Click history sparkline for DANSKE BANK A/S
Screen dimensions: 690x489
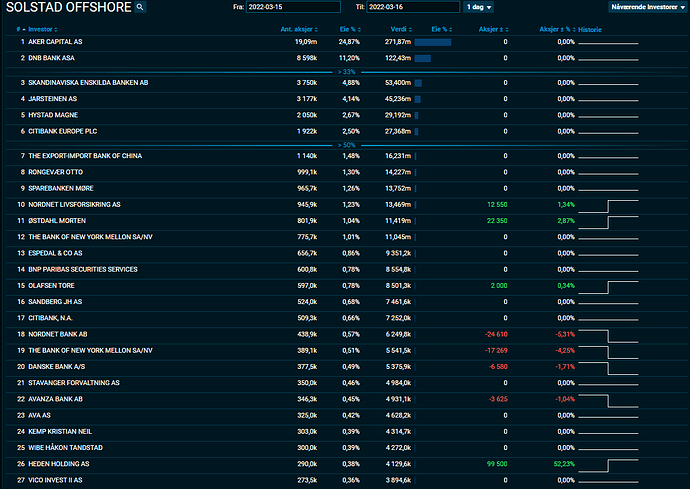(608, 368)
